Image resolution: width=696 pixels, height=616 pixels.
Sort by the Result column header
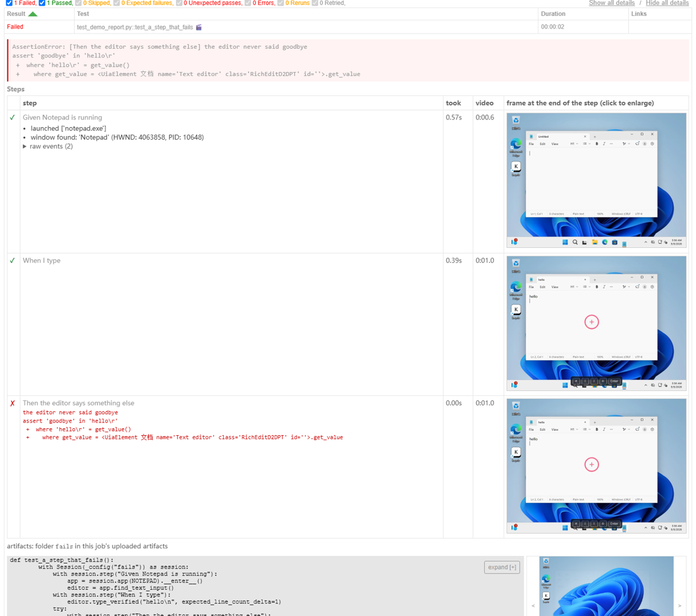pos(39,14)
